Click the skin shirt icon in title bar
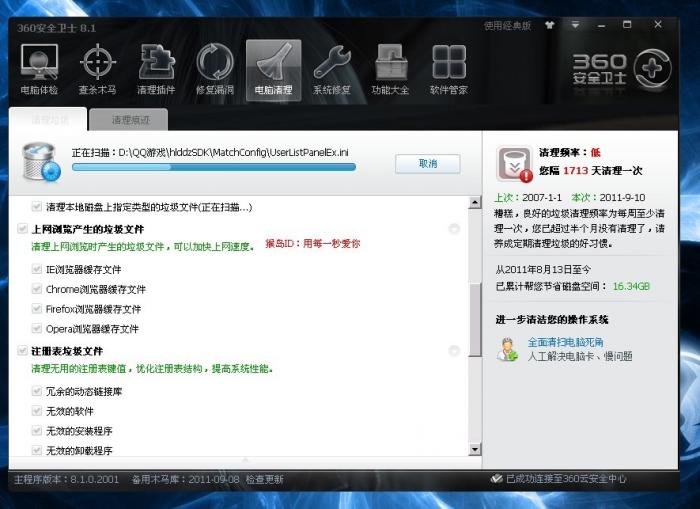Screen dimensions: 700x509 (550, 25)
